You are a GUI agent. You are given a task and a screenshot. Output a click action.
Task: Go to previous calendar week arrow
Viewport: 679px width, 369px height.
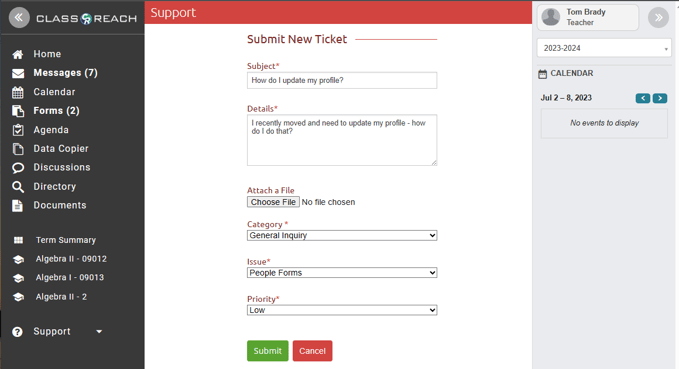pos(643,98)
